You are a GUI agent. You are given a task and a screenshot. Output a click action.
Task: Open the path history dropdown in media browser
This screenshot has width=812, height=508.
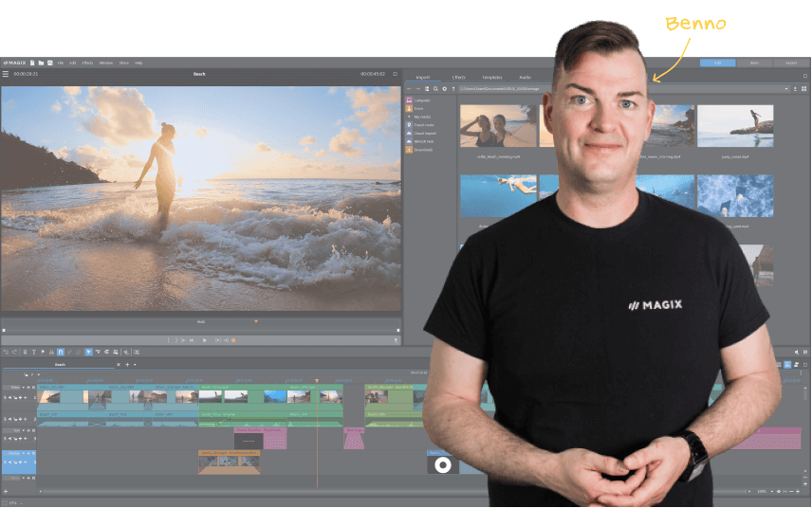tap(786, 89)
